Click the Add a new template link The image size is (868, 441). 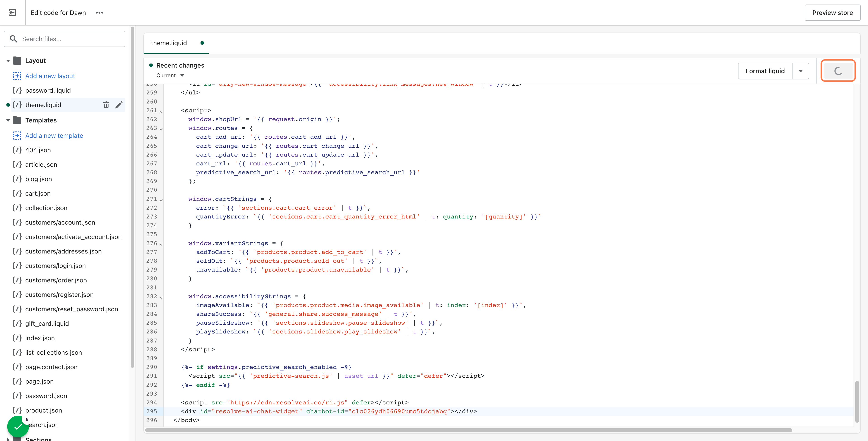pyautogui.click(x=54, y=136)
